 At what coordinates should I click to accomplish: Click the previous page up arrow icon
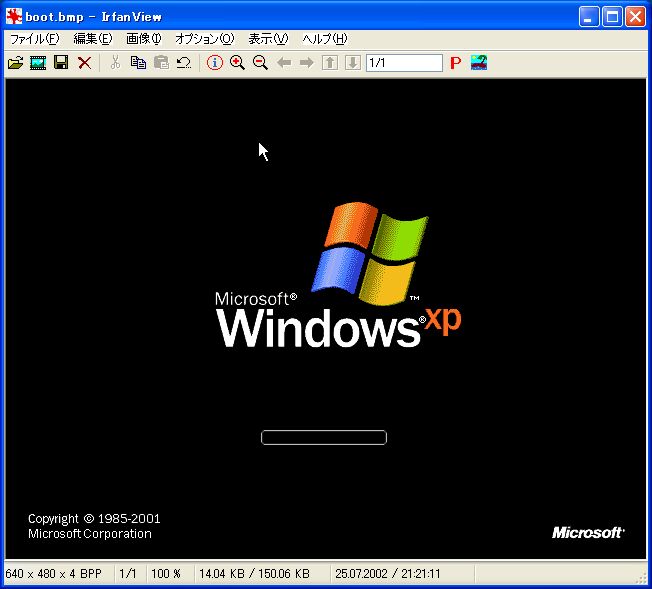[x=330, y=63]
